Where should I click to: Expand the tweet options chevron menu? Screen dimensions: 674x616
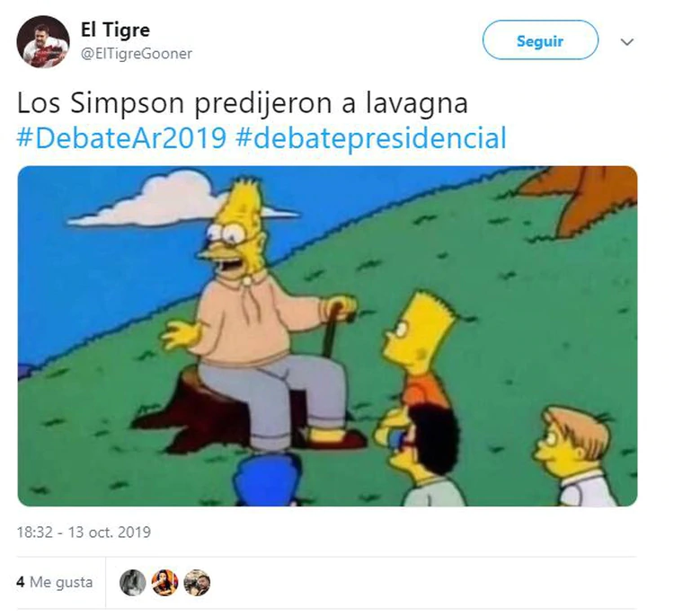627,41
